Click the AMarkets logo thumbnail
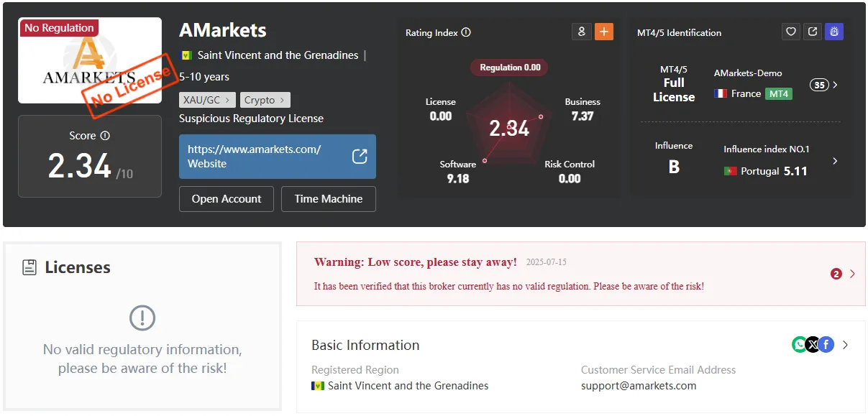This screenshot has height=416, width=868. 90,60
